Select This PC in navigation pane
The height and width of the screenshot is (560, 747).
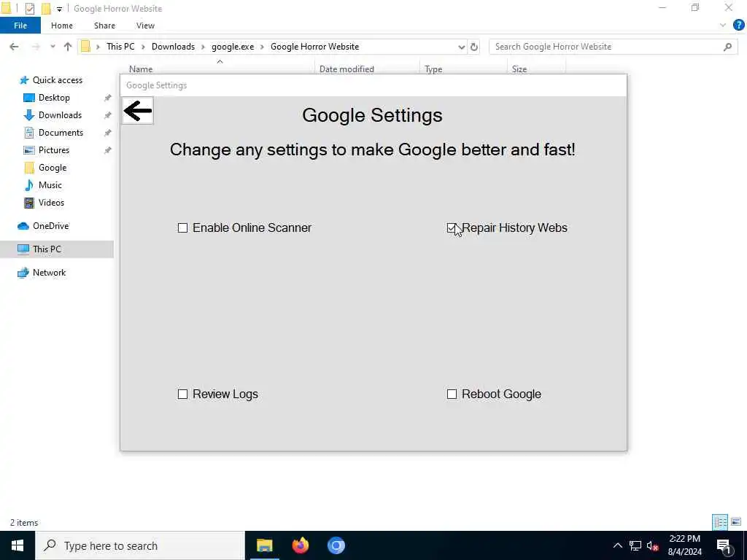point(47,249)
